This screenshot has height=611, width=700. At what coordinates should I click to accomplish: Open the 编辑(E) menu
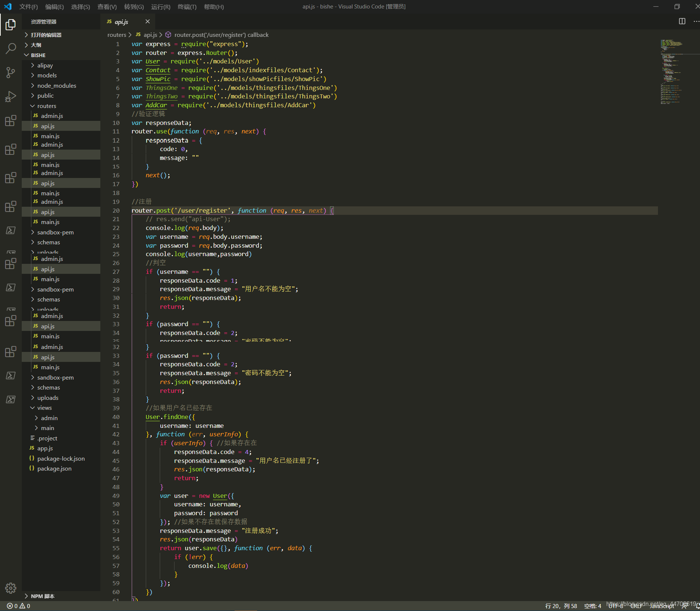(x=55, y=7)
